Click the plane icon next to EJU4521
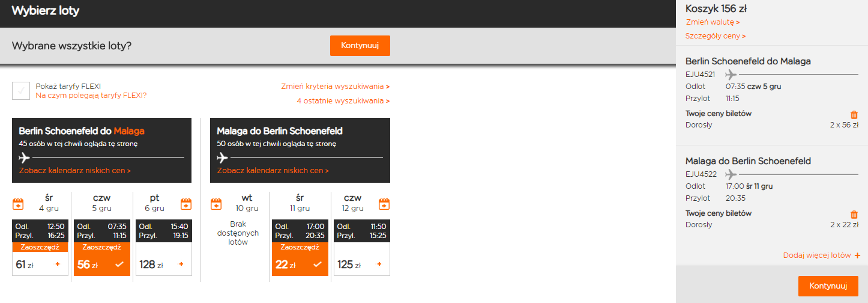This screenshot has height=303, width=868. click(x=731, y=75)
